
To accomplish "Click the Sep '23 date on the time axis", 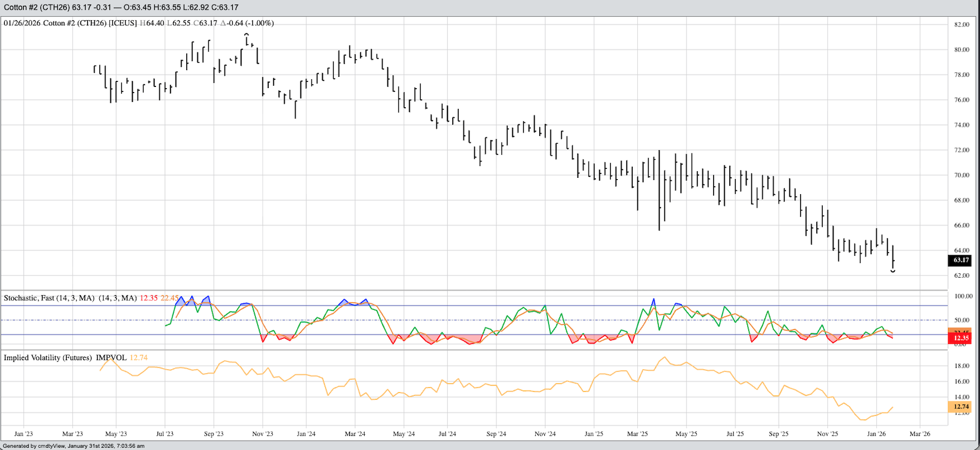I will [213, 434].
